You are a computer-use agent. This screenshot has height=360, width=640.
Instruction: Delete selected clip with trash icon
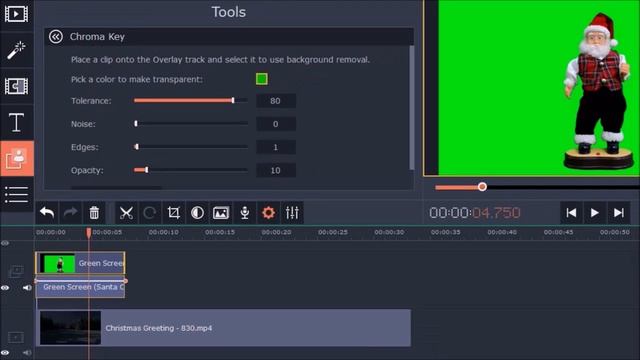(94, 213)
